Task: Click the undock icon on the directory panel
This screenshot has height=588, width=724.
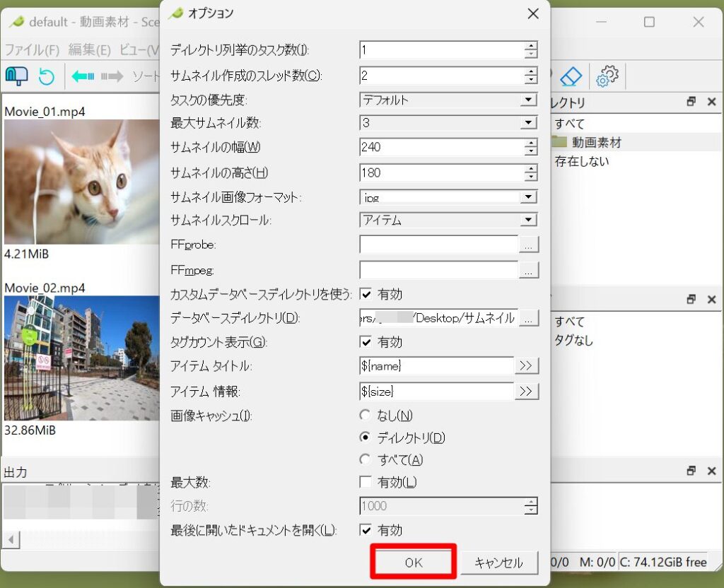Action: [691, 102]
